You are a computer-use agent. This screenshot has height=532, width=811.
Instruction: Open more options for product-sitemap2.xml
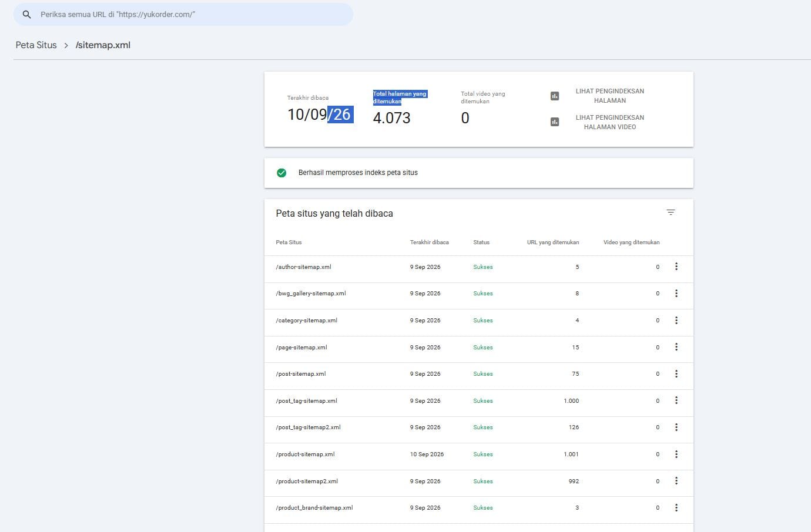pos(676,481)
